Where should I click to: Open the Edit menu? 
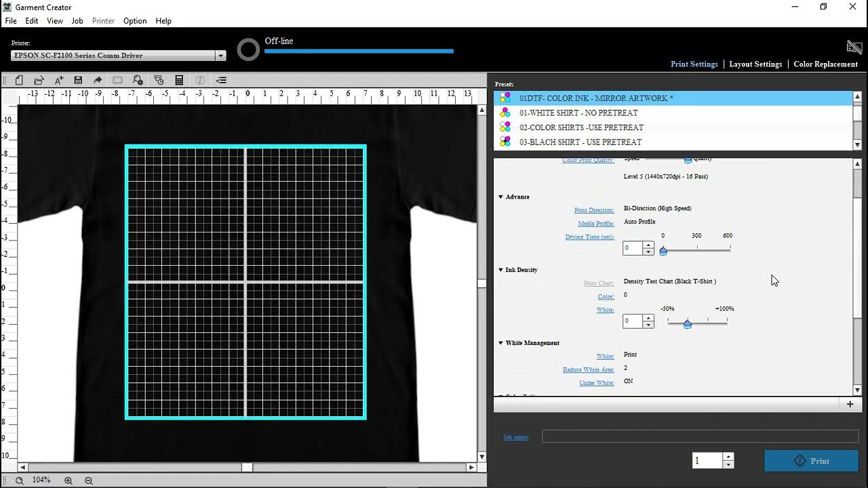click(x=32, y=21)
